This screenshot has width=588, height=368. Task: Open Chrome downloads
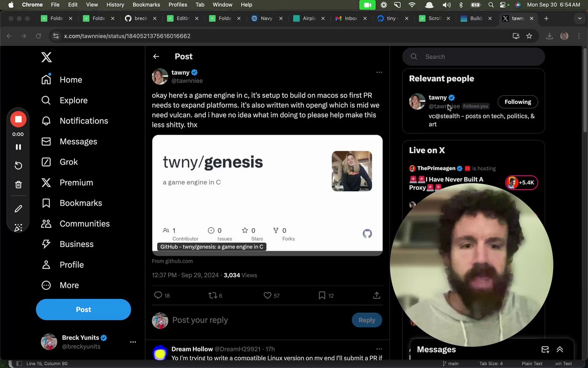[549, 36]
